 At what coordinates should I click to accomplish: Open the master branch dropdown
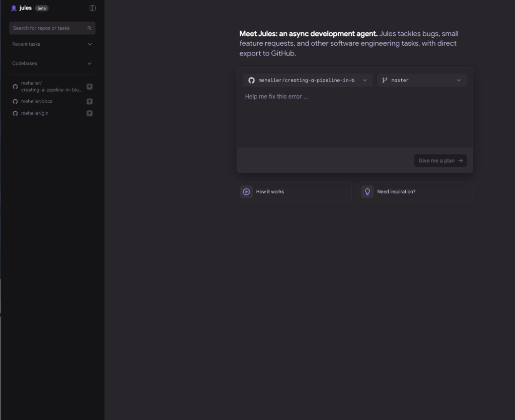pyautogui.click(x=421, y=80)
